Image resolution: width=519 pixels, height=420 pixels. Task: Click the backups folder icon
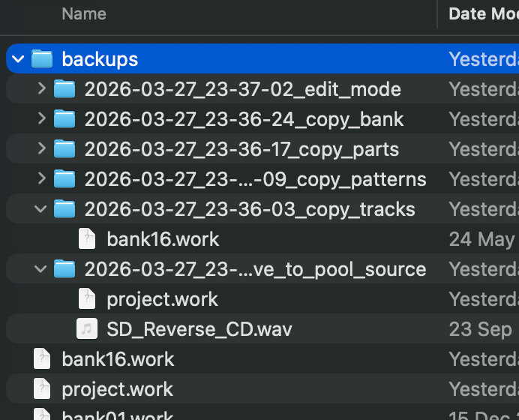(x=42, y=59)
